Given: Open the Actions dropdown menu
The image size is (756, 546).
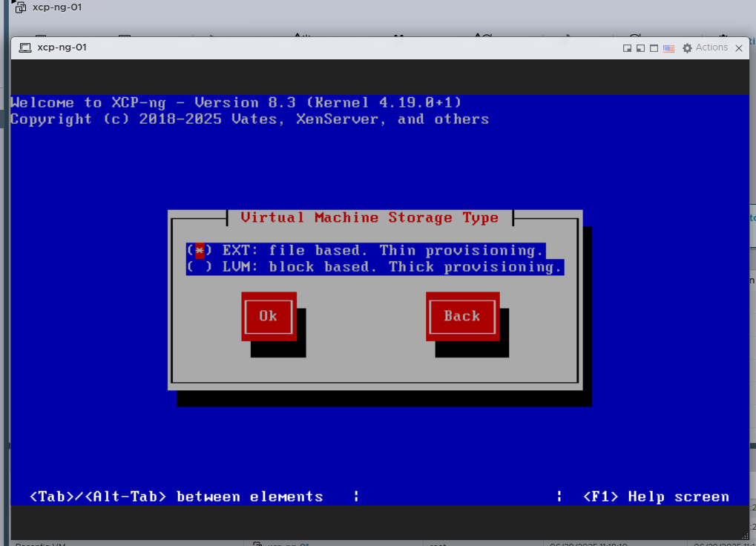Looking at the screenshot, I should pyautogui.click(x=711, y=47).
